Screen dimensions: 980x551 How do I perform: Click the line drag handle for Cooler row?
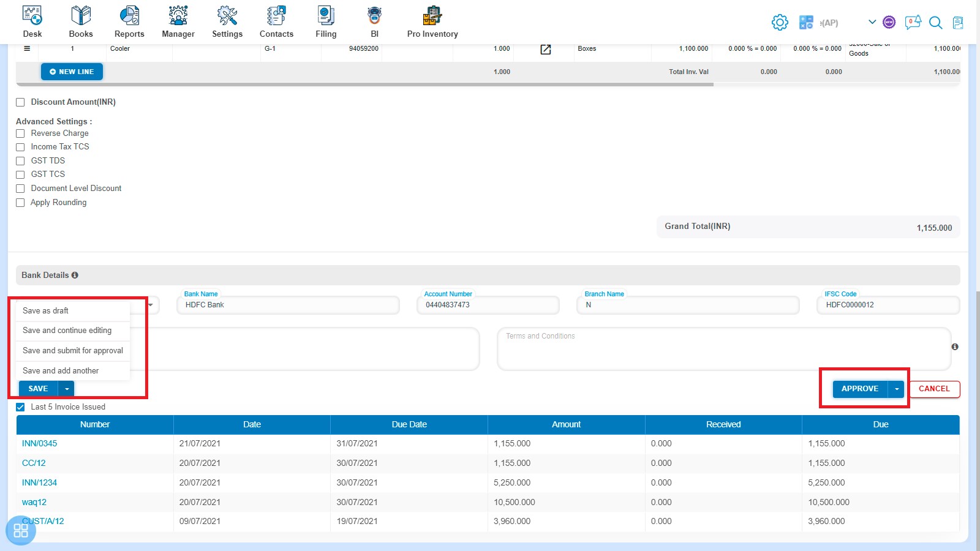(x=27, y=48)
